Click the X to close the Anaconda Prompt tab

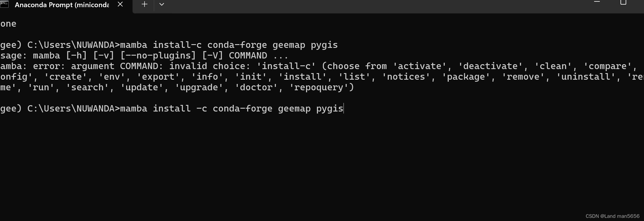120,4
